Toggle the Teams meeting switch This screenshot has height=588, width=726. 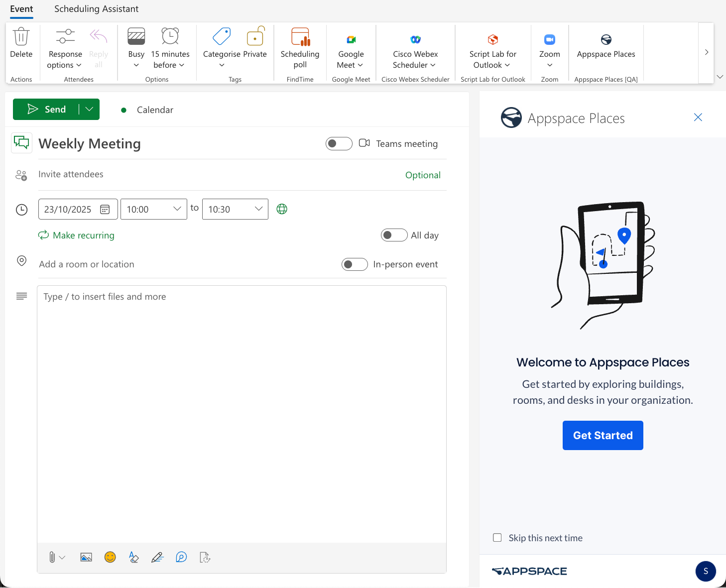coord(339,143)
